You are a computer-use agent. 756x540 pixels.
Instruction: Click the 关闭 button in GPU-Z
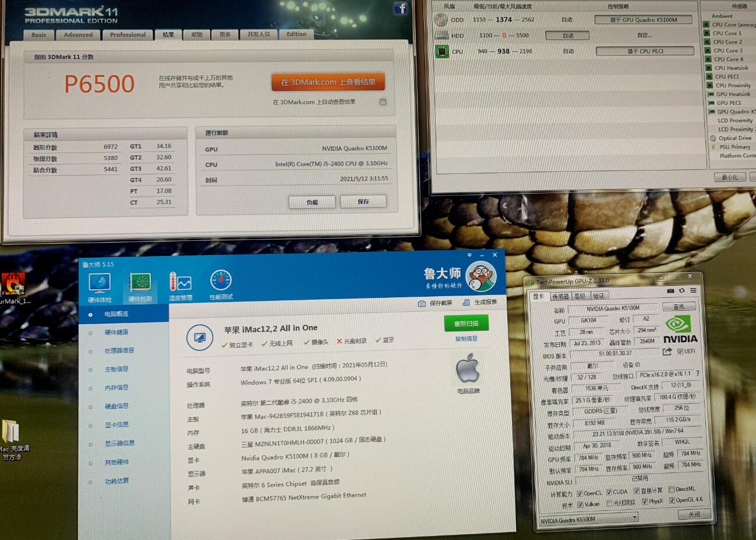pyautogui.click(x=694, y=514)
